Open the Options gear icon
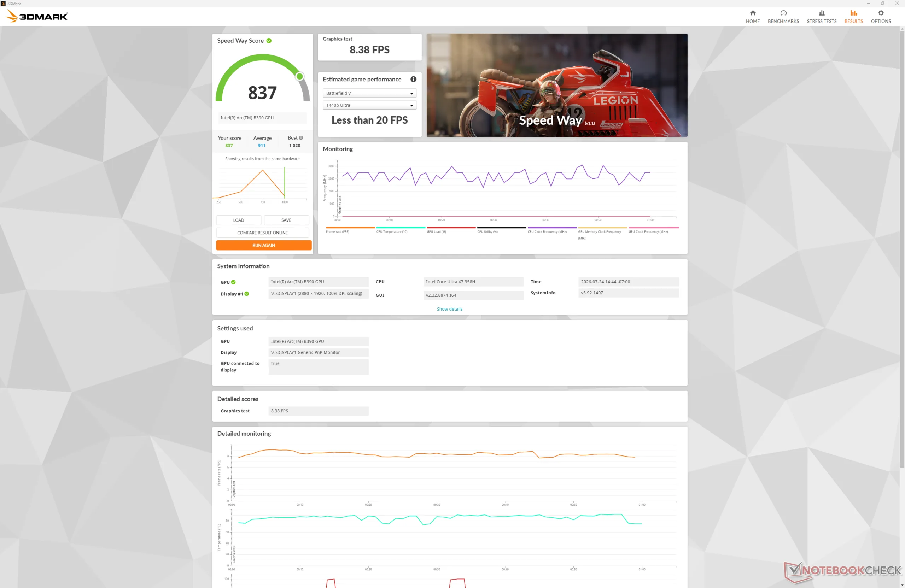 pos(881,13)
